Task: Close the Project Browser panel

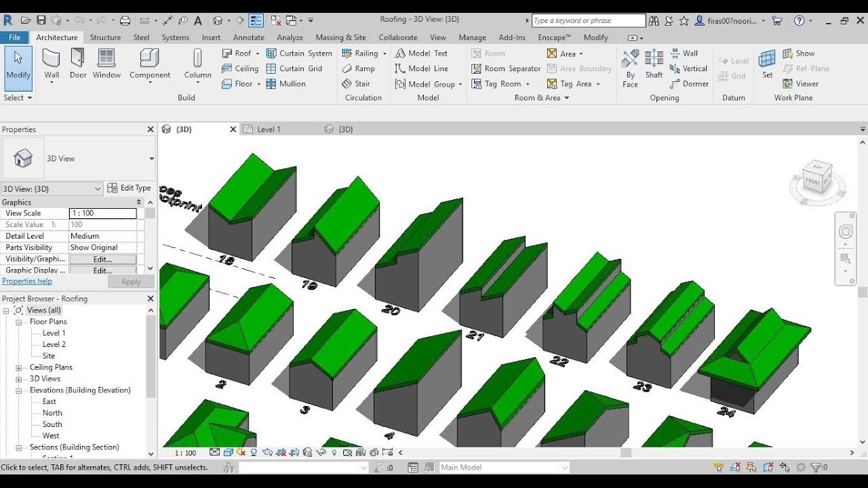Action: pyautogui.click(x=151, y=299)
